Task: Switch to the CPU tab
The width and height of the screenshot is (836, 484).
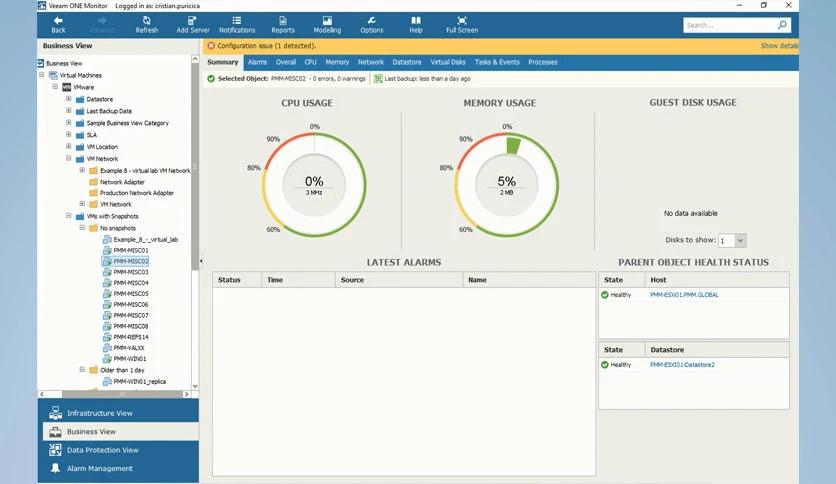Action: pos(310,62)
